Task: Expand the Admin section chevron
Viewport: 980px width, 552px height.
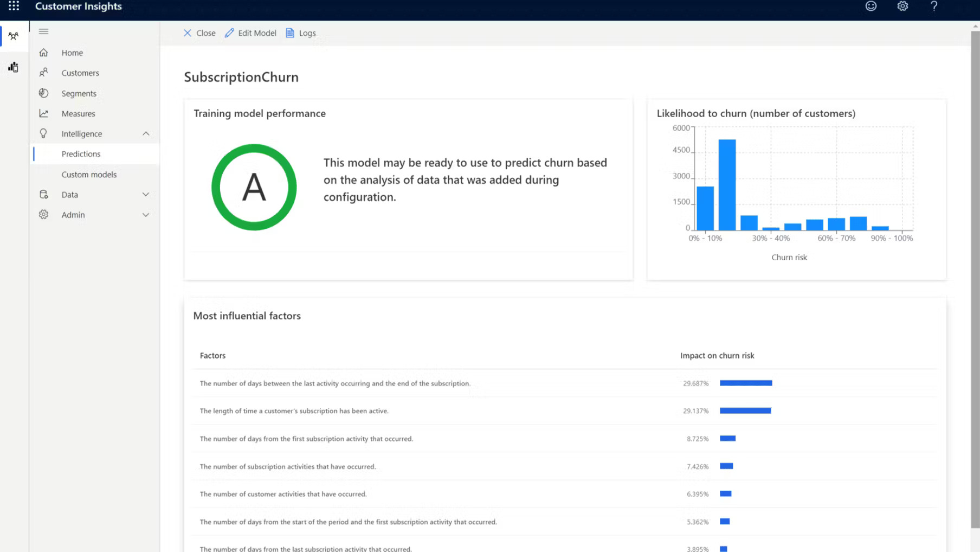Action: pyautogui.click(x=146, y=215)
